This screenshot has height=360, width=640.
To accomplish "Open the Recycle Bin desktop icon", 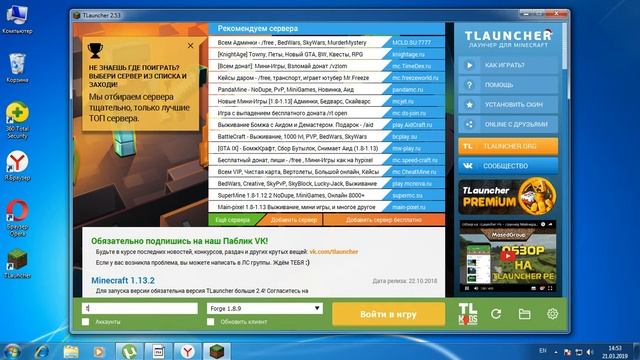I will pos(17,68).
